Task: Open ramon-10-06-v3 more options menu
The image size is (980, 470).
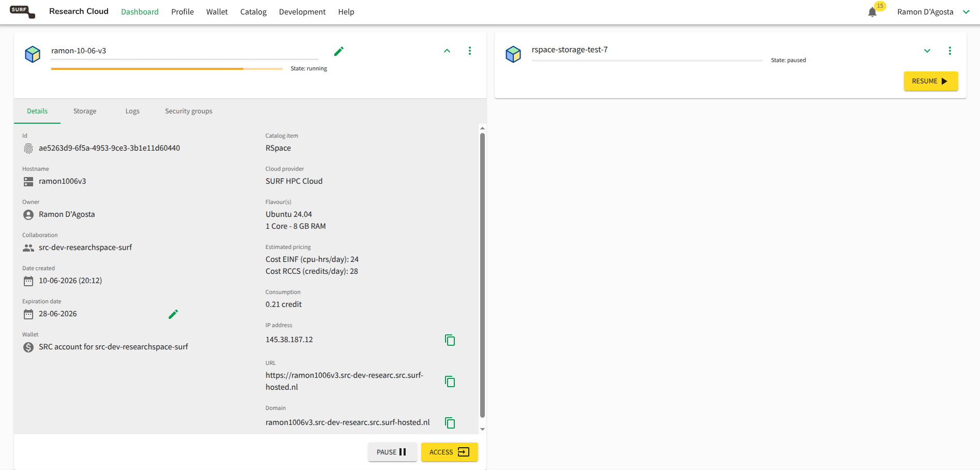Action: pos(470,51)
